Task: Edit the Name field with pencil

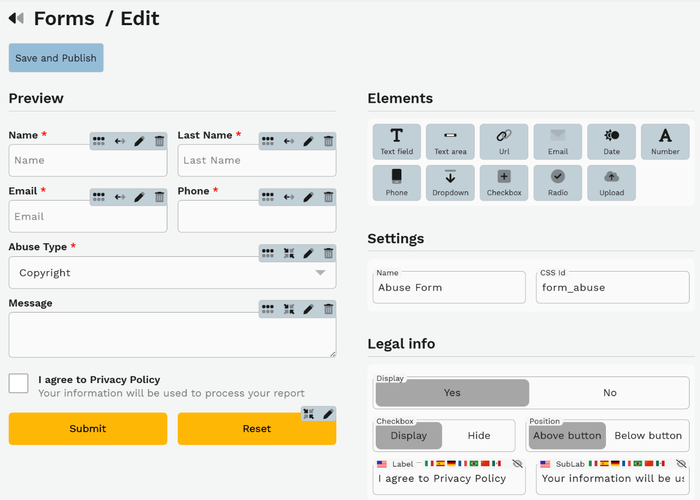Action: click(139, 141)
